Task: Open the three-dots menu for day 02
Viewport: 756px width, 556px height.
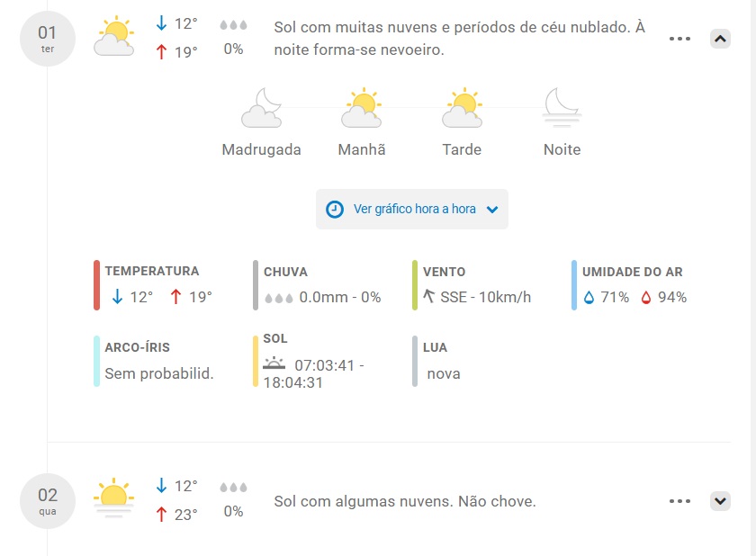Action: pyautogui.click(x=679, y=501)
